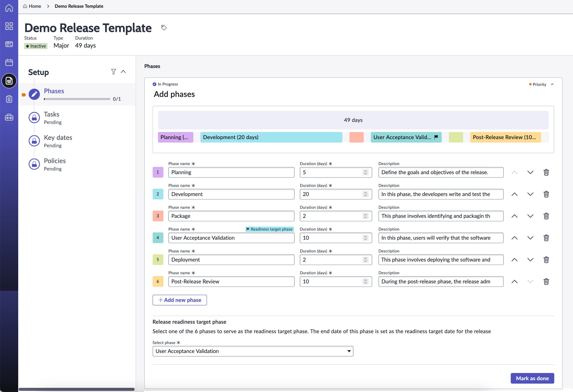The width and height of the screenshot is (573, 392).
Task: Open the clipboard icon in sidebar
Action: tap(9, 99)
